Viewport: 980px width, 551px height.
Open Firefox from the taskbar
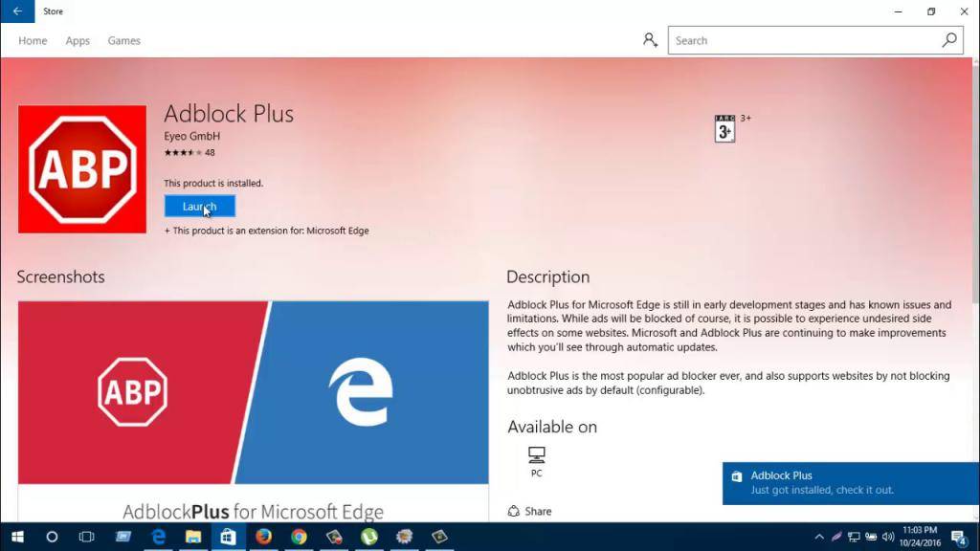[263, 537]
